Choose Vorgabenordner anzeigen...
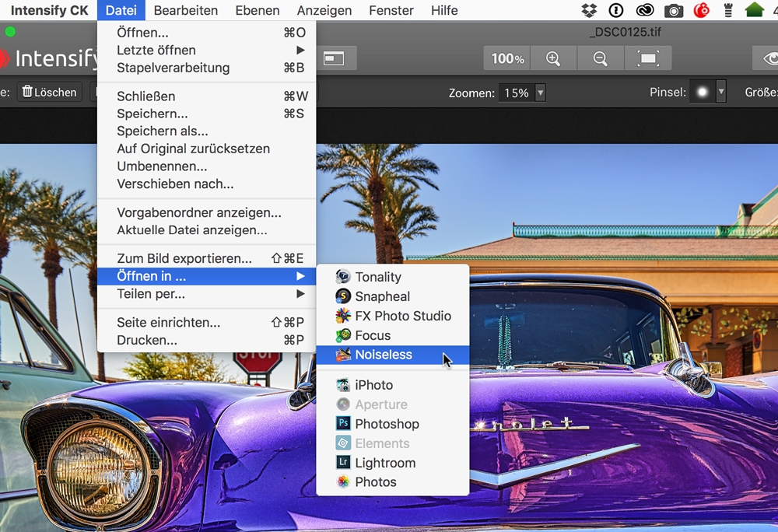Screen dimensions: 778x532 click(x=206, y=212)
